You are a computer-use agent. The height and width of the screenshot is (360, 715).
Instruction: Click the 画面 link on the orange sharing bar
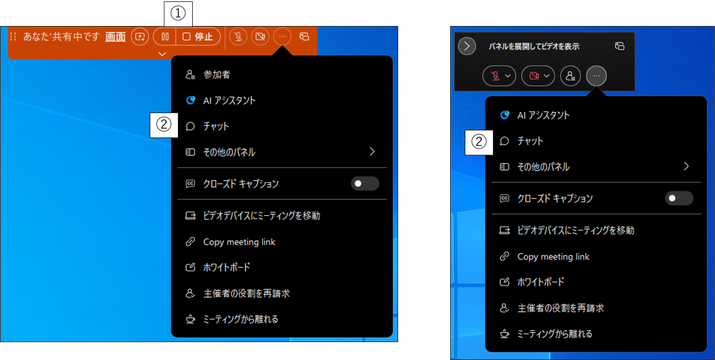click(115, 37)
